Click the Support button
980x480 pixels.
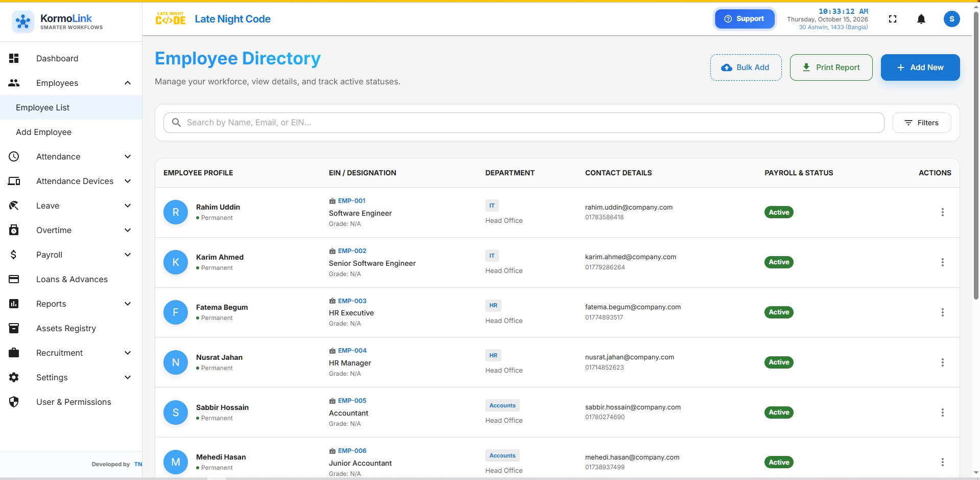(x=744, y=19)
